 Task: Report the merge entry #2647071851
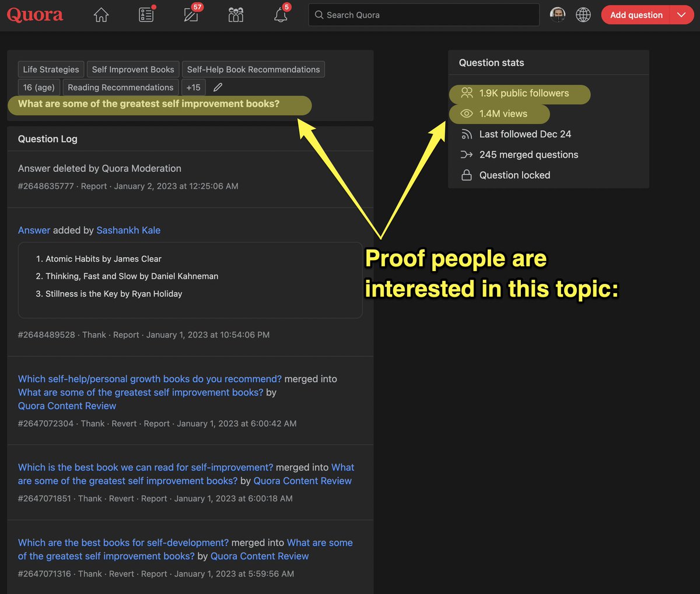tap(154, 498)
